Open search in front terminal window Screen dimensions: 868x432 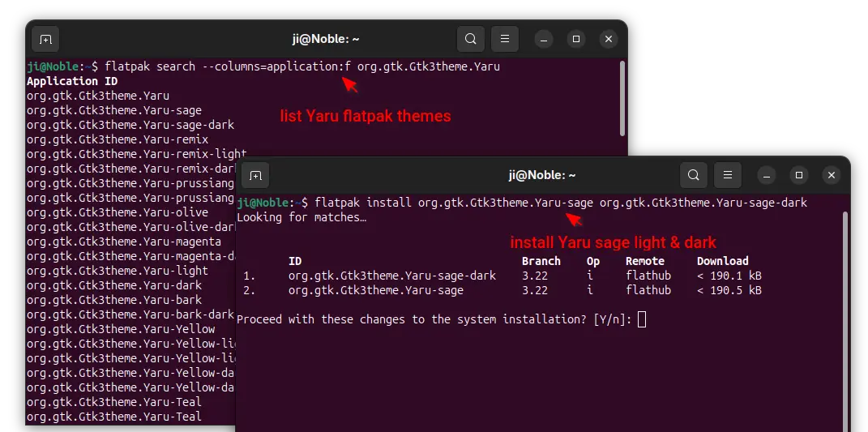(x=694, y=176)
